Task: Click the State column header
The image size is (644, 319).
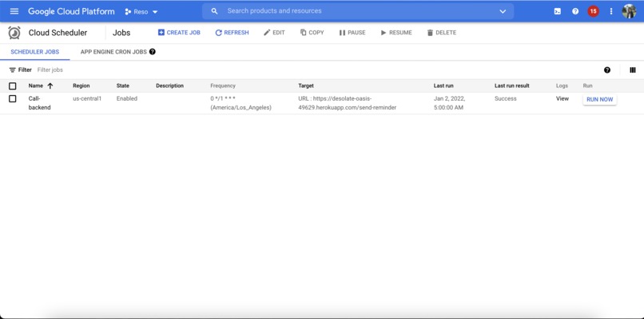Action: click(123, 86)
